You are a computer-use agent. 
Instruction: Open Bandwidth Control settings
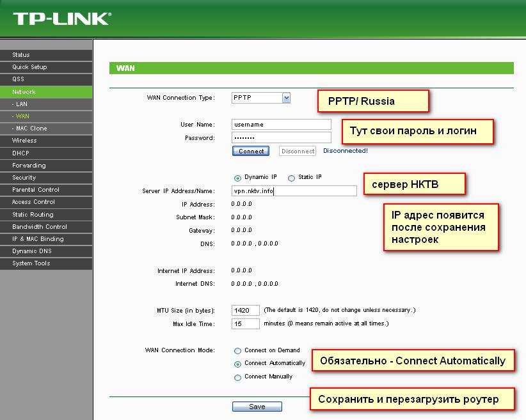(46, 226)
